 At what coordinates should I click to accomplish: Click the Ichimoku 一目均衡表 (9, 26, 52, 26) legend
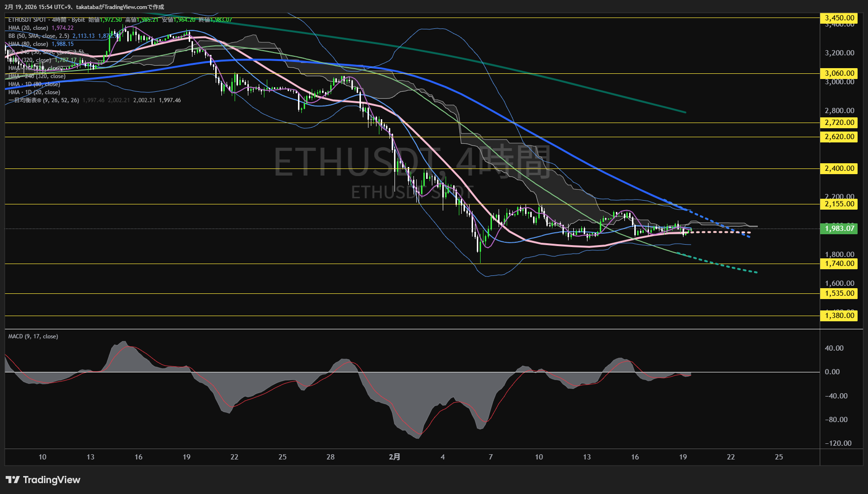tap(44, 100)
